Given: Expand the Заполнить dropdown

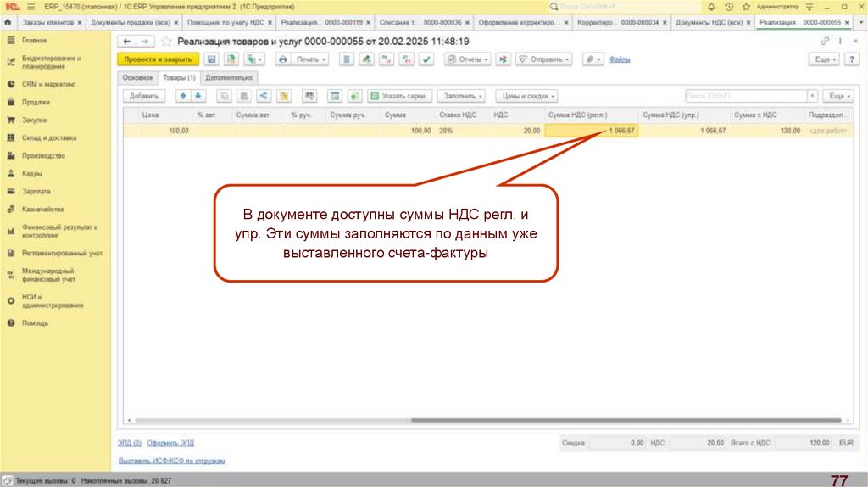Looking at the screenshot, I should (x=464, y=96).
